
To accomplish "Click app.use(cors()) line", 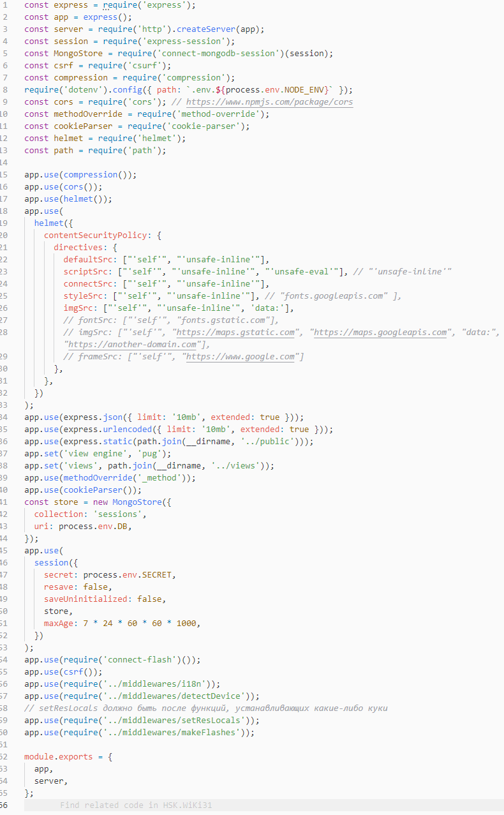I will 63,186.
